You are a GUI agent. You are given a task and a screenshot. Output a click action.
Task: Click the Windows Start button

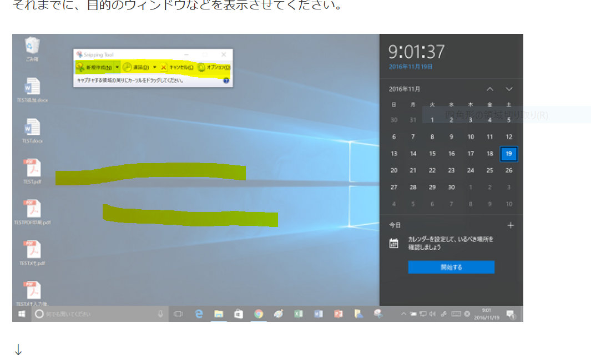coord(22,314)
